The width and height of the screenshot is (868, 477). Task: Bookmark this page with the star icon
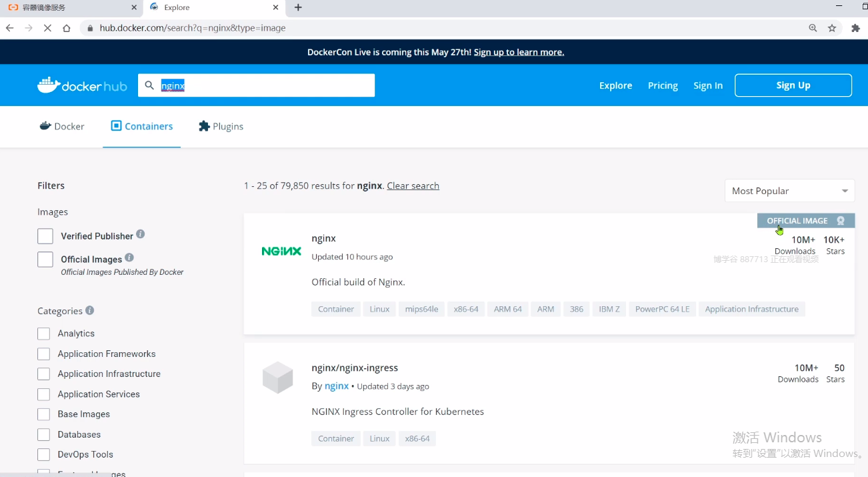(x=832, y=28)
